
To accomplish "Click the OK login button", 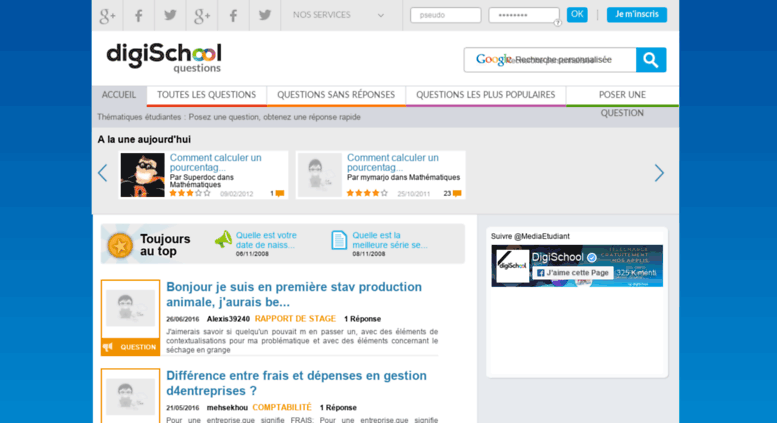I will [577, 14].
